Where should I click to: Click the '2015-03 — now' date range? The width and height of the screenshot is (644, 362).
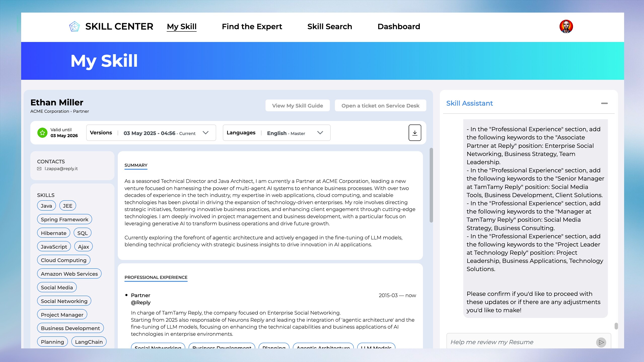click(x=397, y=295)
